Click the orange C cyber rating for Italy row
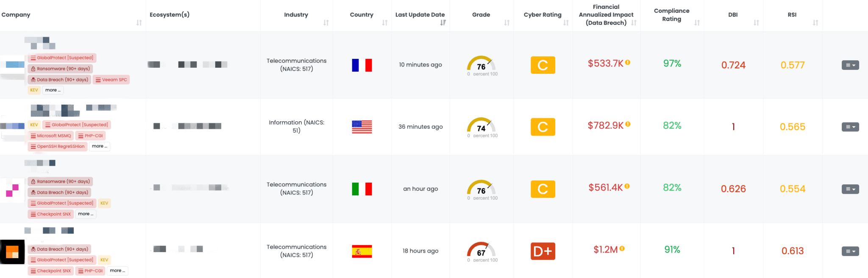The height and width of the screenshot is (278, 868). pos(543,189)
